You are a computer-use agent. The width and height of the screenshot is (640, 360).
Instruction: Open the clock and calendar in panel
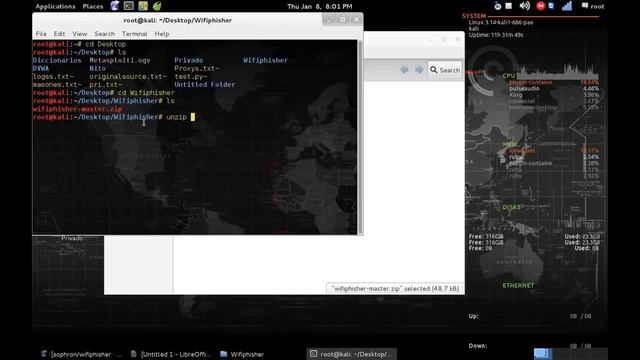click(320, 6)
